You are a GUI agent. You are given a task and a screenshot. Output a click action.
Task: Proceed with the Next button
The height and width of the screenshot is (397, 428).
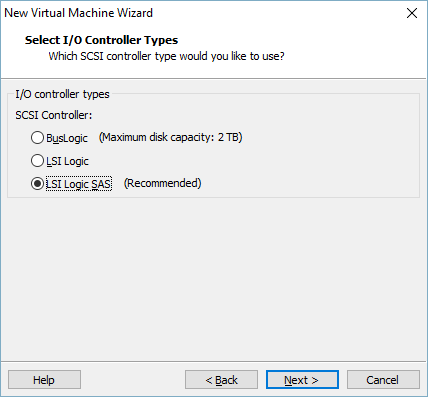click(302, 380)
